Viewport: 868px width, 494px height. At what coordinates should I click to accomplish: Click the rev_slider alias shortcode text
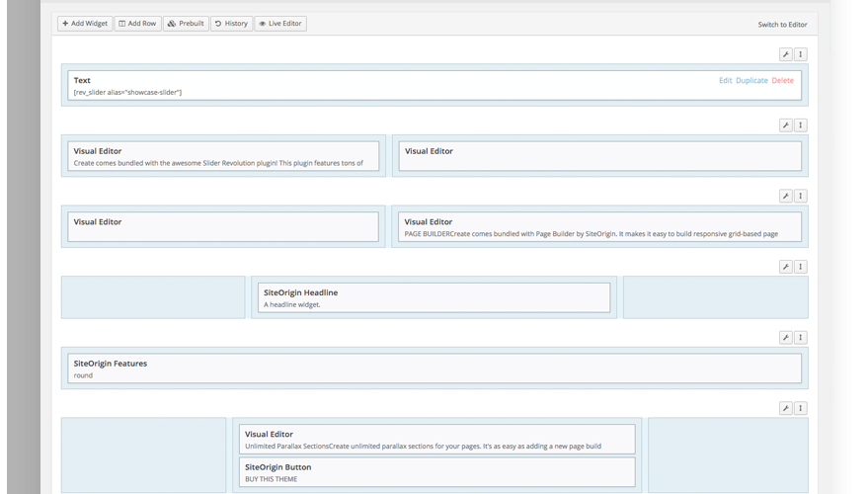point(127,93)
